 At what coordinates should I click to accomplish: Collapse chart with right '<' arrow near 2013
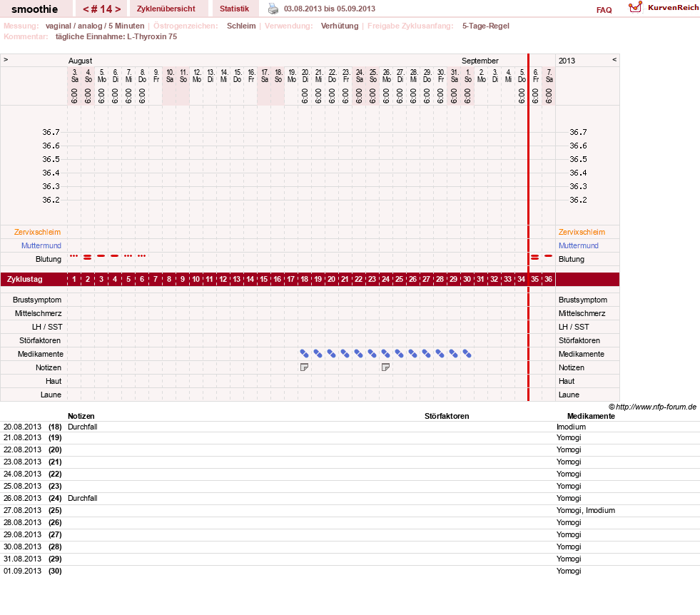[x=614, y=59]
